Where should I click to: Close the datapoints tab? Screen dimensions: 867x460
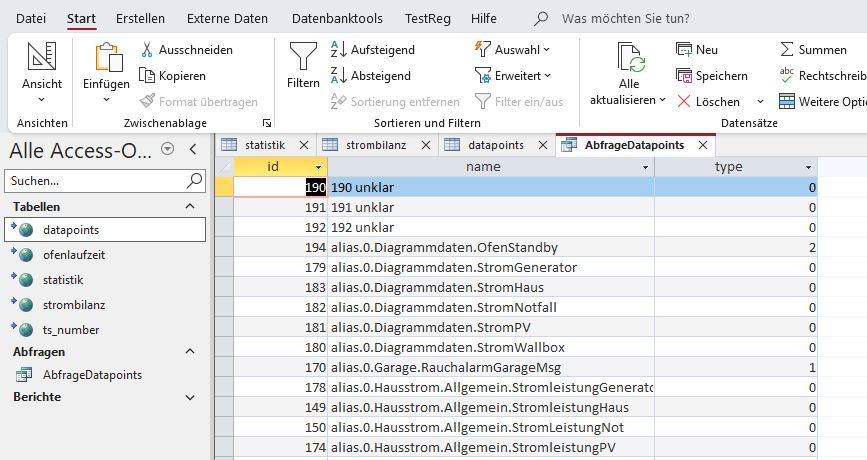(543, 145)
